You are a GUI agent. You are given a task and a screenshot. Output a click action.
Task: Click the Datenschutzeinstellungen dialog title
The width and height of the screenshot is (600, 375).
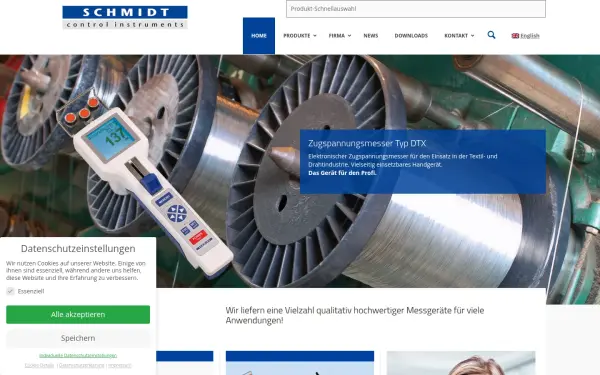pos(78,249)
